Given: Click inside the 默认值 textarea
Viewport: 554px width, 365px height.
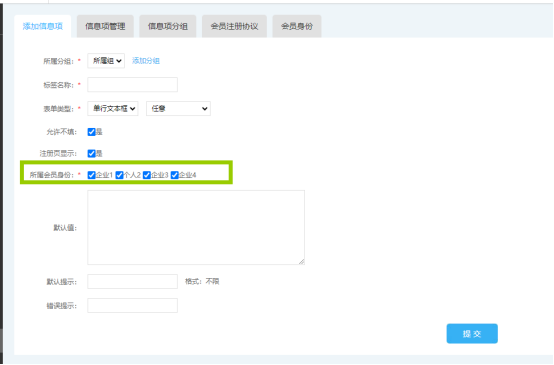Looking at the screenshot, I should tap(196, 227).
